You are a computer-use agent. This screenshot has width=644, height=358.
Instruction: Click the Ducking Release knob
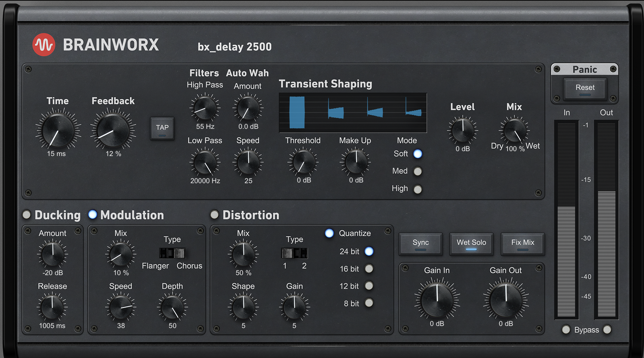click(53, 308)
